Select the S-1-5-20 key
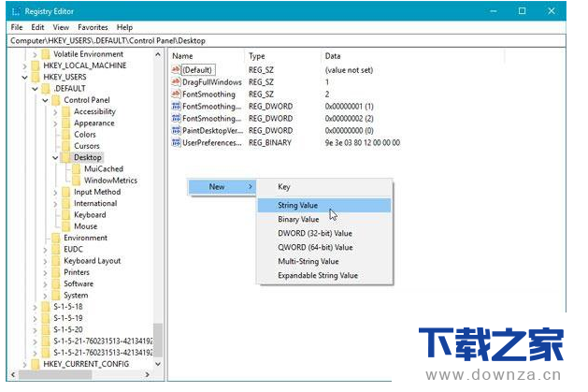588x392 pixels. coord(68,329)
